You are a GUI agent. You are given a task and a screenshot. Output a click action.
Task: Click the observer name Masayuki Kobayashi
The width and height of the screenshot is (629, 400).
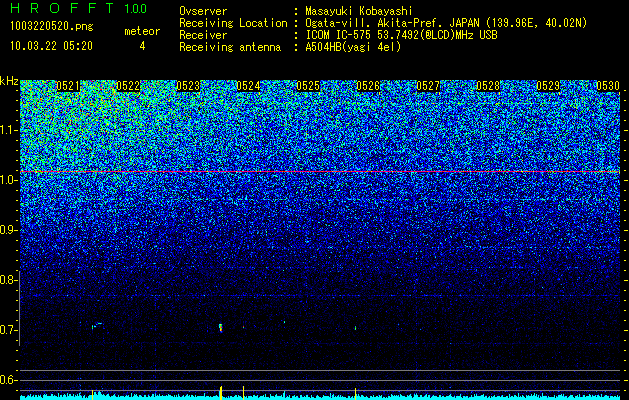pyautogui.click(x=359, y=11)
